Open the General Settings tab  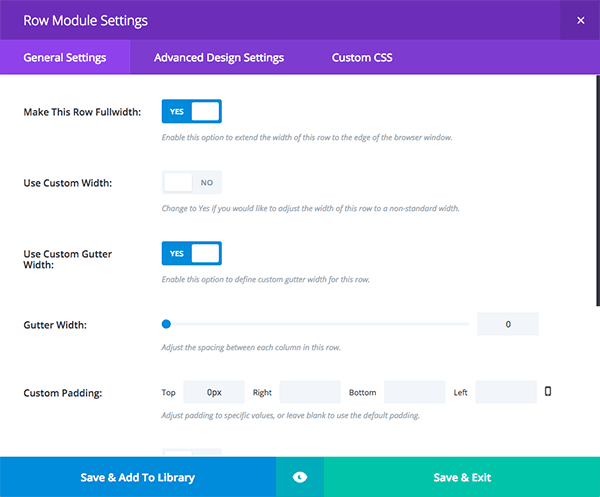pos(65,57)
